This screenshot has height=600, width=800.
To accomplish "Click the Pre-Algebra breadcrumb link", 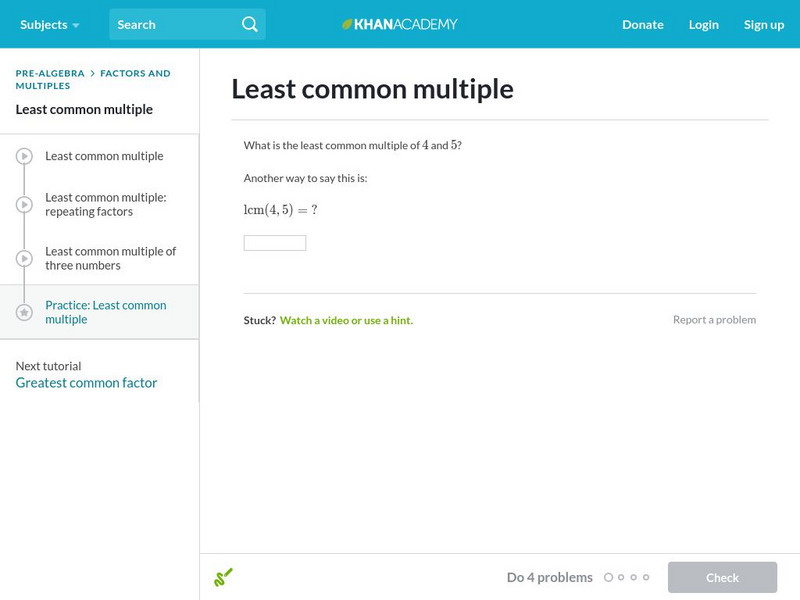I will pos(50,73).
